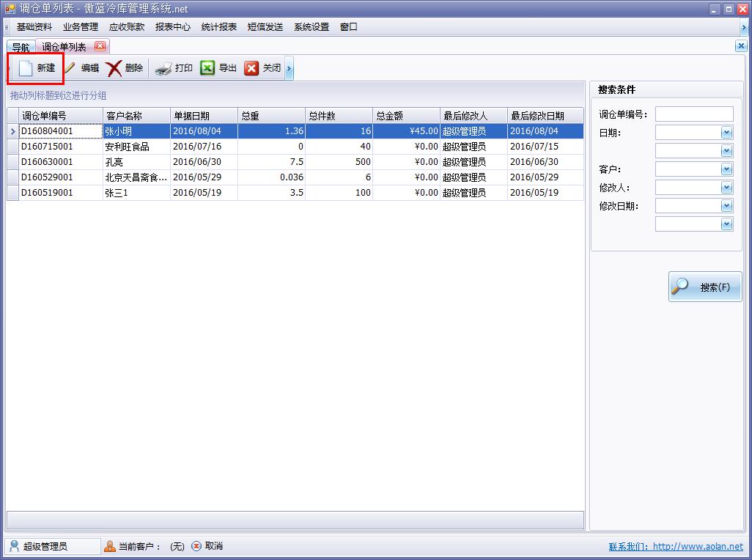752x560 pixels.
Task: Open the 日期 date dropdown
Action: [726, 132]
